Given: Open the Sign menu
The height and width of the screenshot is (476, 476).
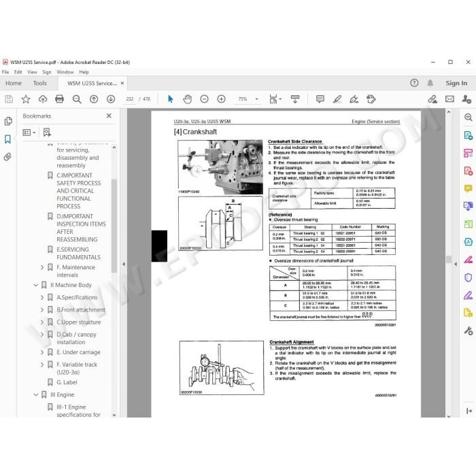Looking at the screenshot, I should (47, 72).
